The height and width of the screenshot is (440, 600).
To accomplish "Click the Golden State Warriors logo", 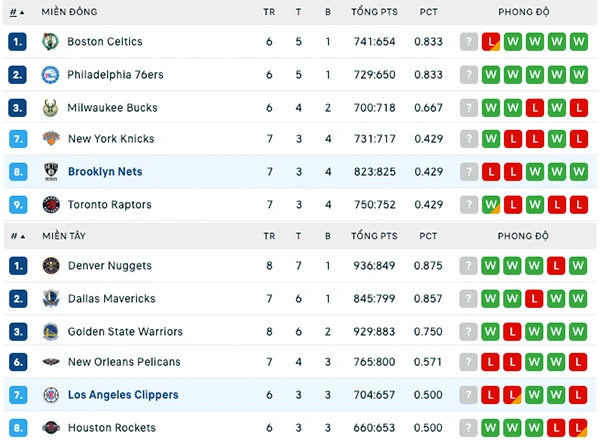I will pos(51,332).
